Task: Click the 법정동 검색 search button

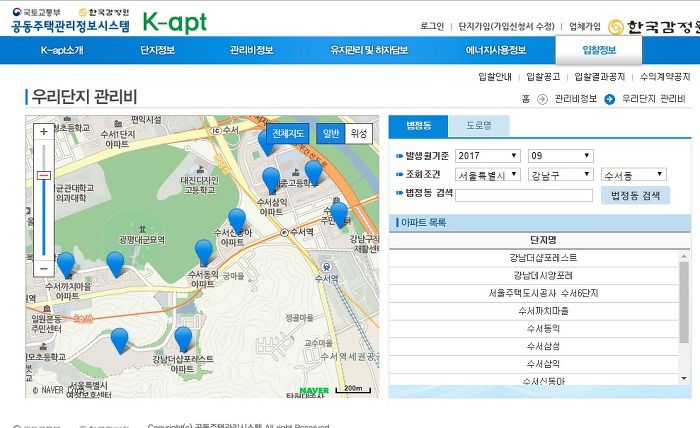Action: (x=635, y=195)
